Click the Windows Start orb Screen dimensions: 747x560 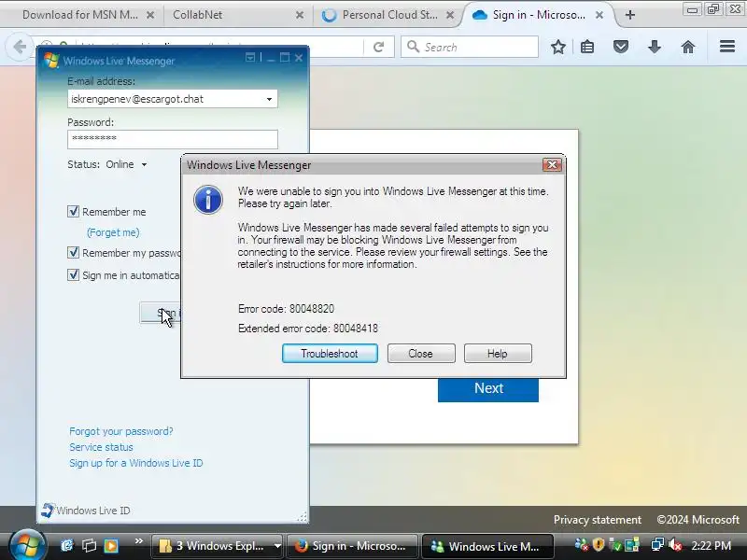point(27,545)
